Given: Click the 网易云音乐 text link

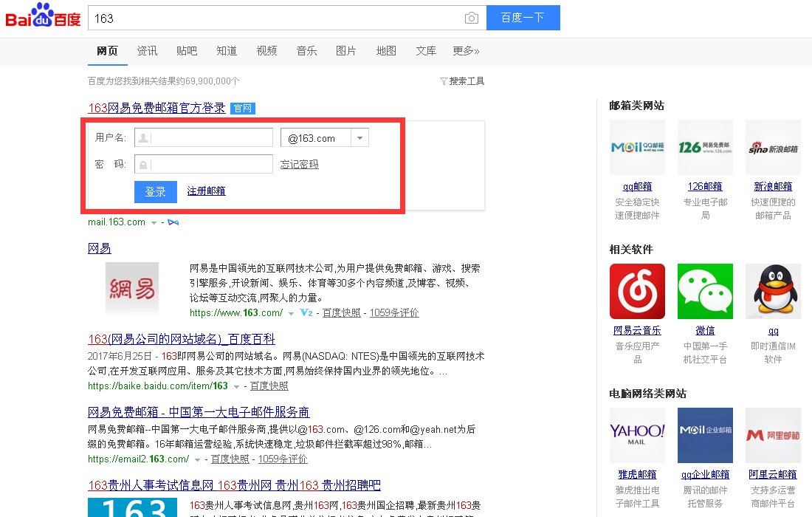Looking at the screenshot, I should [x=637, y=330].
